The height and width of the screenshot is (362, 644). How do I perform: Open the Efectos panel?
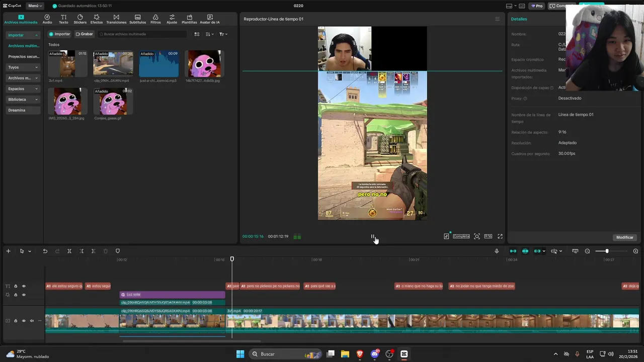pos(96,19)
